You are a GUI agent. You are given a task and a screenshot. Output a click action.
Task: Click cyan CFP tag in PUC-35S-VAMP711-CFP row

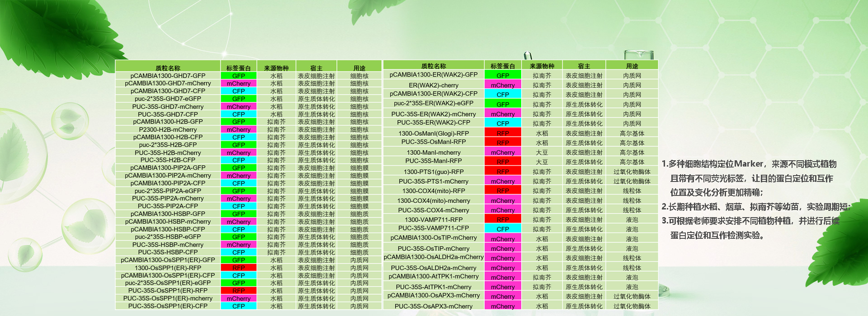pos(502,229)
